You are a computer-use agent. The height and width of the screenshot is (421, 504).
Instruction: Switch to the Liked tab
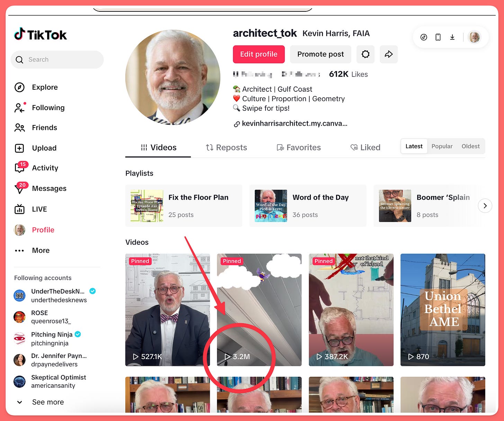[x=365, y=148]
